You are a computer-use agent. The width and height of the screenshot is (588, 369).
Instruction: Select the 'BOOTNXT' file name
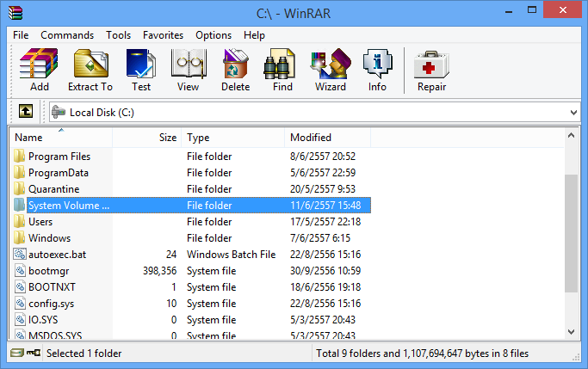point(53,287)
